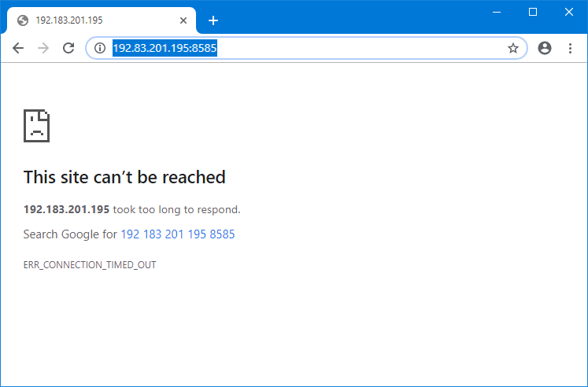This screenshot has width=588, height=387.
Task: Click the bold 192.183.201.195 in the error message
Action: [66, 209]
